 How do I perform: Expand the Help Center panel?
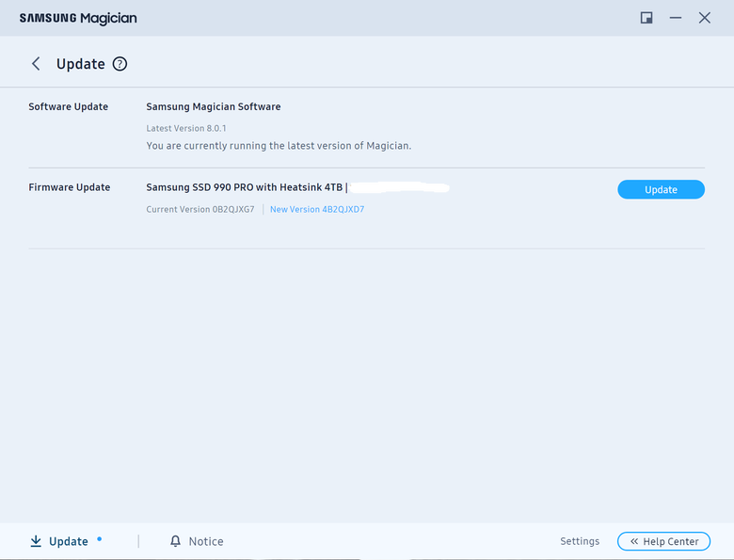coord(663,541)
